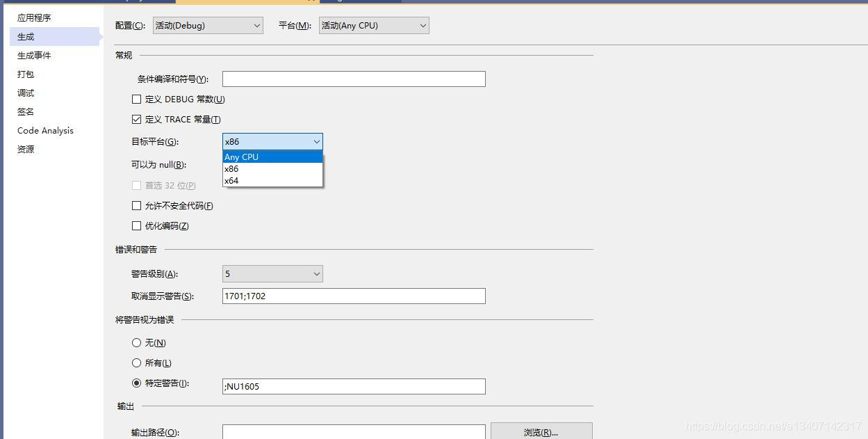Open the 资源 settings page
868x439 pixels.
click(x=26, y=149)
